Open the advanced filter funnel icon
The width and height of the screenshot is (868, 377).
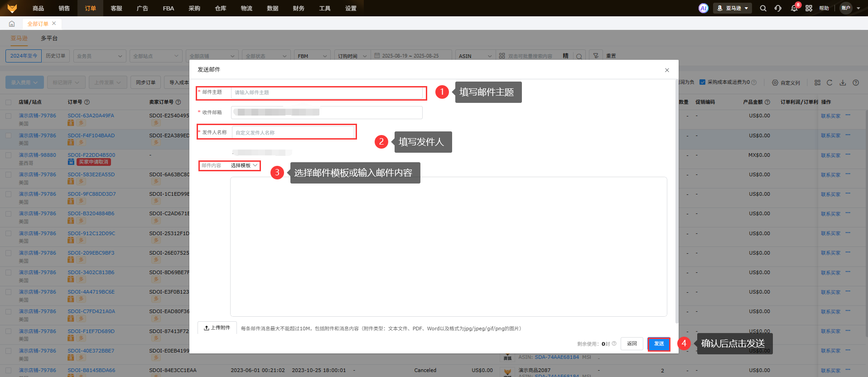pyautogui.click(x=596, y=56)
